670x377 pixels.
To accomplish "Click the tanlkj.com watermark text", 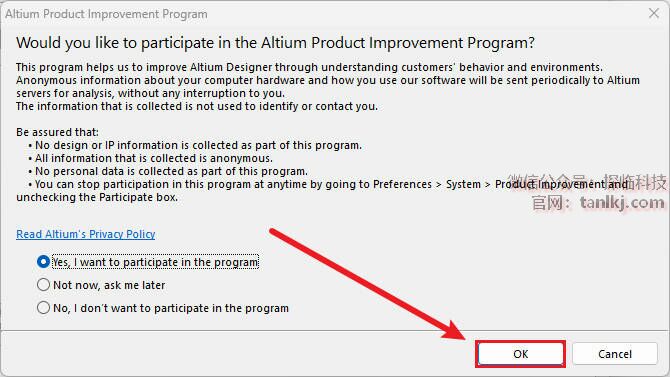I will pyautogui.click(x=622, y=202).
